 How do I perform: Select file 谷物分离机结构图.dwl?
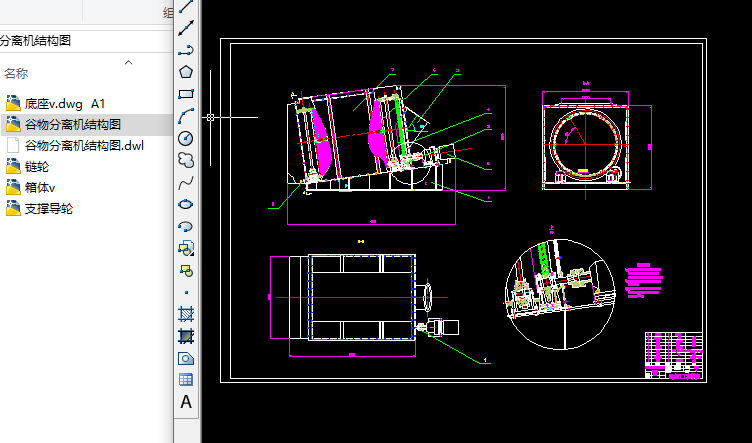coord(84,145)
